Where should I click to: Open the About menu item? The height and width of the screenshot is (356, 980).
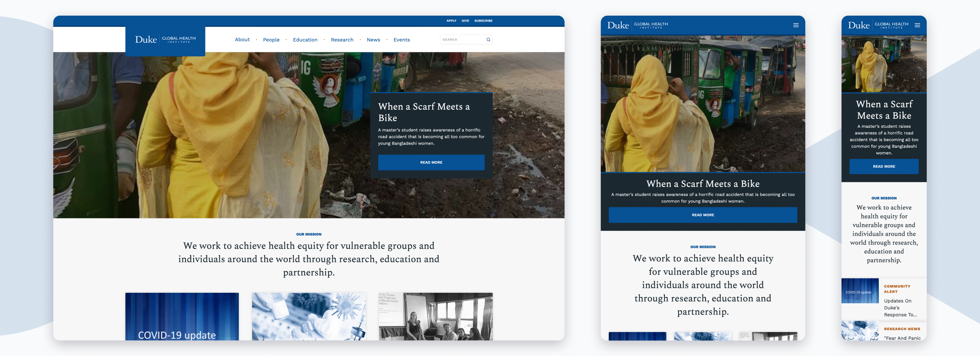pos(242,40)
